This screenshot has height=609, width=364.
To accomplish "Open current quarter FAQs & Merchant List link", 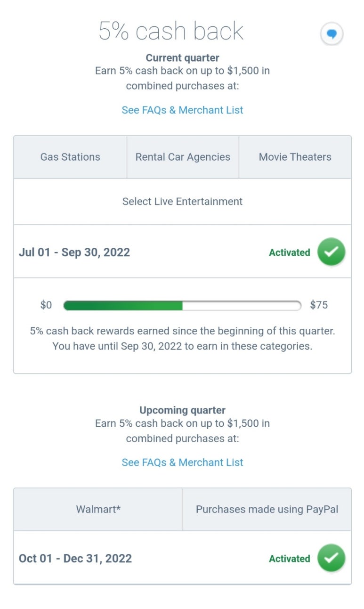I will coord(182,110).
